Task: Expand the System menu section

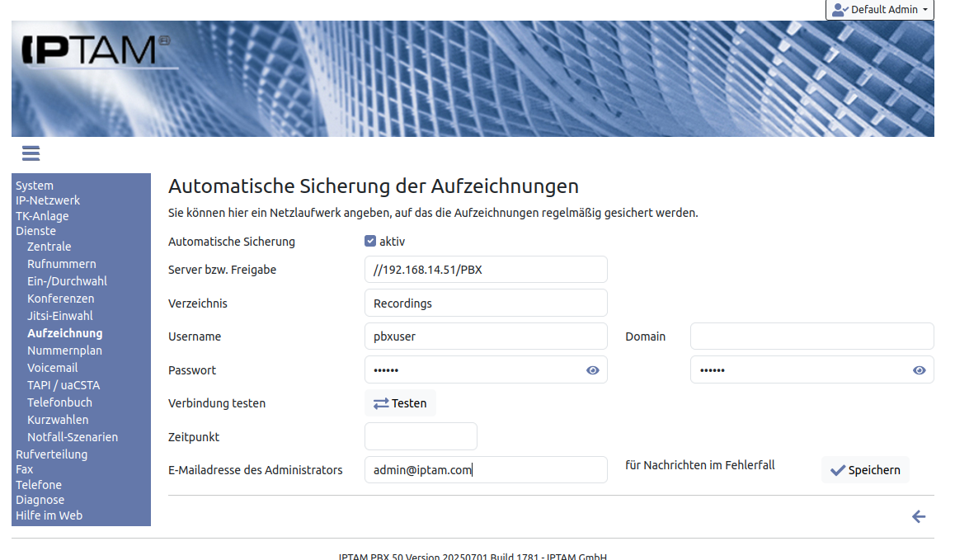Action: [x=35, y=186]
